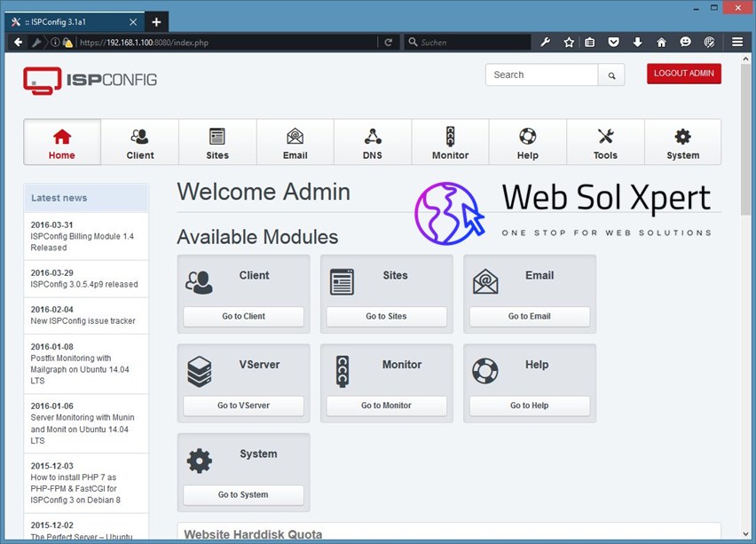
Task: Open the Home module tab
Action: pyautogui.click(x=62, y=142)
